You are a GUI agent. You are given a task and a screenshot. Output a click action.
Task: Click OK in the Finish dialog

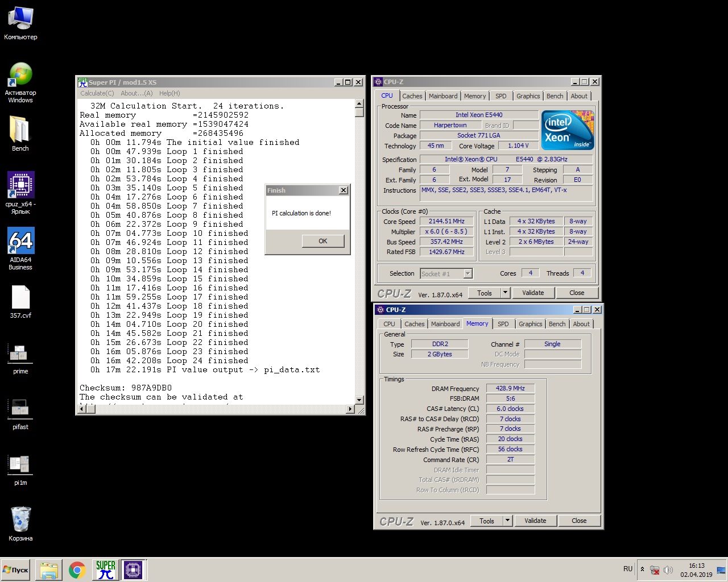click(323, 241)
